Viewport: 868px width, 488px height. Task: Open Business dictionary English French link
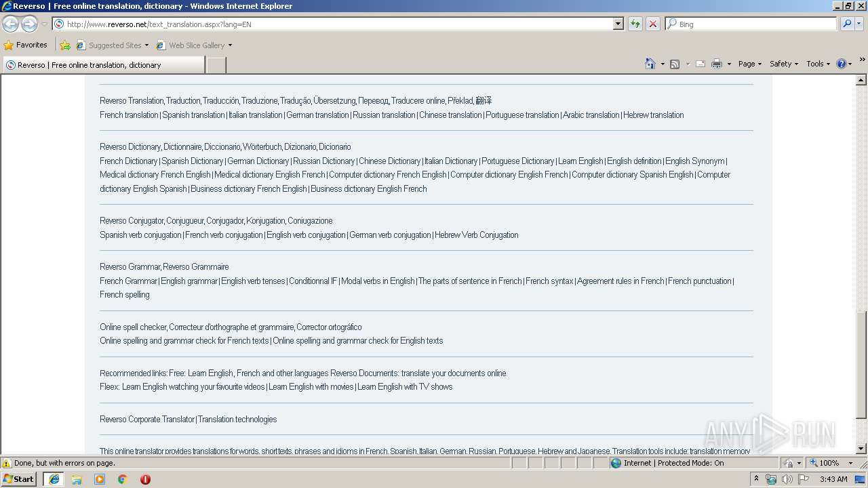point(369,188)
